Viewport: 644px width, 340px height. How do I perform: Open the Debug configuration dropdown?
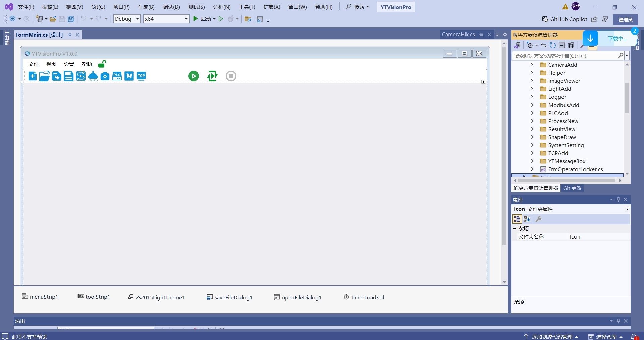coord(127,19)
